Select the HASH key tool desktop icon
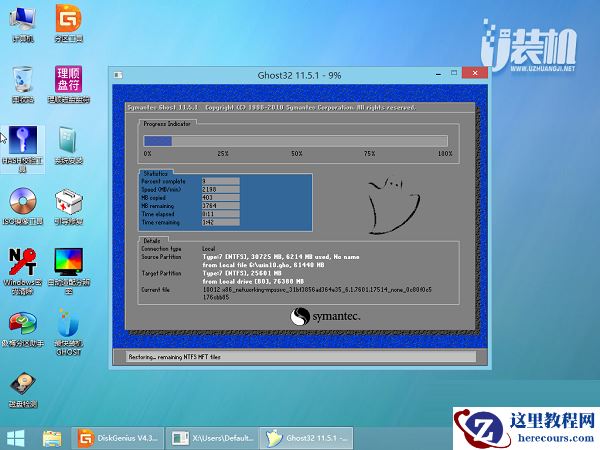The height and width of the screenshot is (450, 600). point(23,149)
